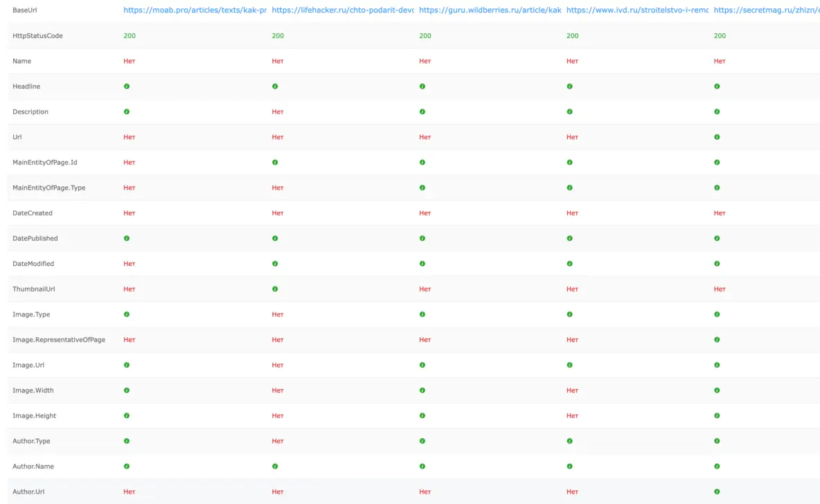Open the secretmag.ru BaseUrl link
Image resolution: width=820 pixels, height=504 pixels.
coord(766,10)
